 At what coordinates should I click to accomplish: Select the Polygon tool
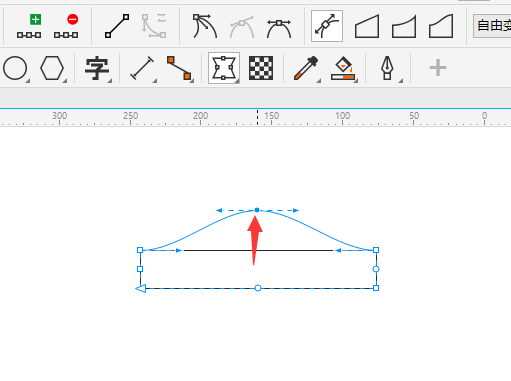(x=52, y=68)
